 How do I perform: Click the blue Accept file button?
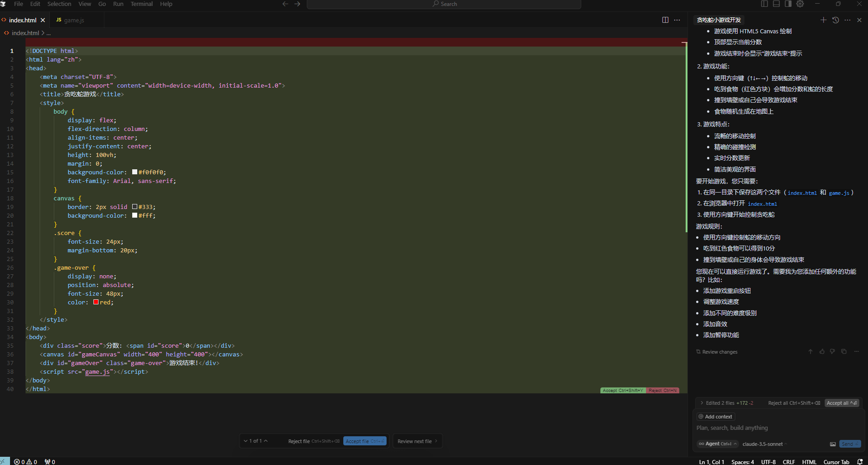point(365,441)
